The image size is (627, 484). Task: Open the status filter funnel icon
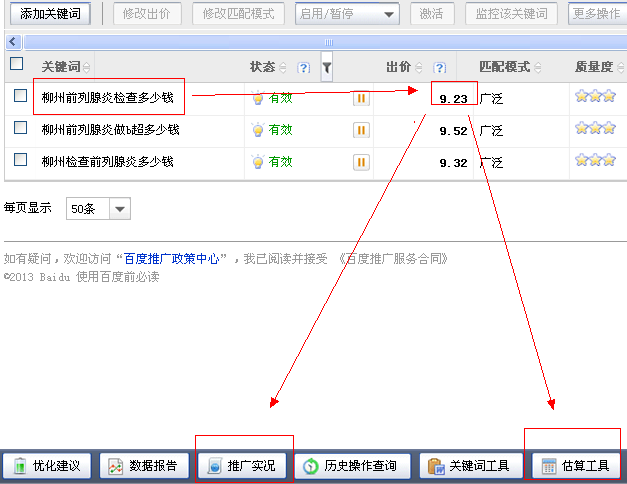[327, 67]
